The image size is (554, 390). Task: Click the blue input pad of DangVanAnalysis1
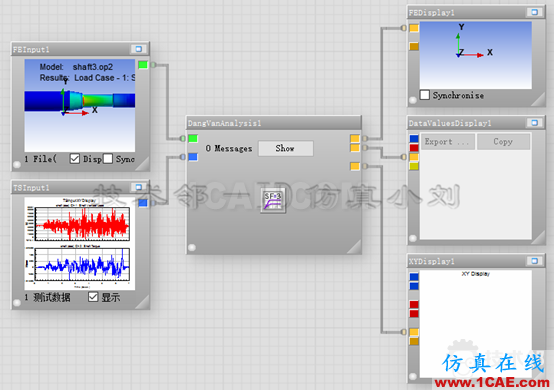pyautogui.click(x=193, y=157)
